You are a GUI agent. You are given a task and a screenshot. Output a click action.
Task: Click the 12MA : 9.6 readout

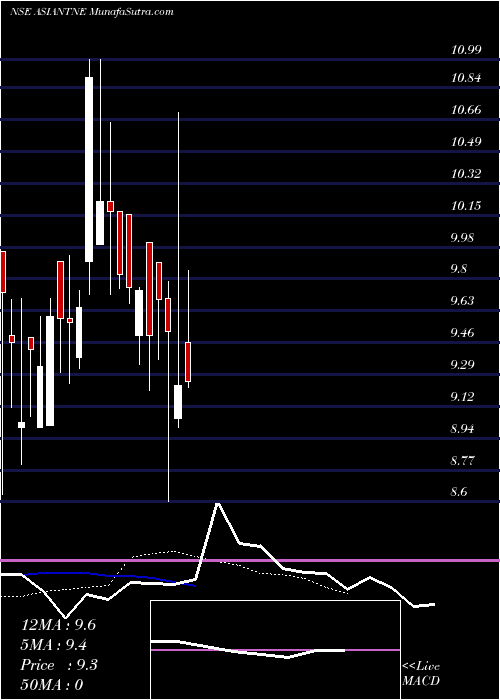[x=58, y=625]
